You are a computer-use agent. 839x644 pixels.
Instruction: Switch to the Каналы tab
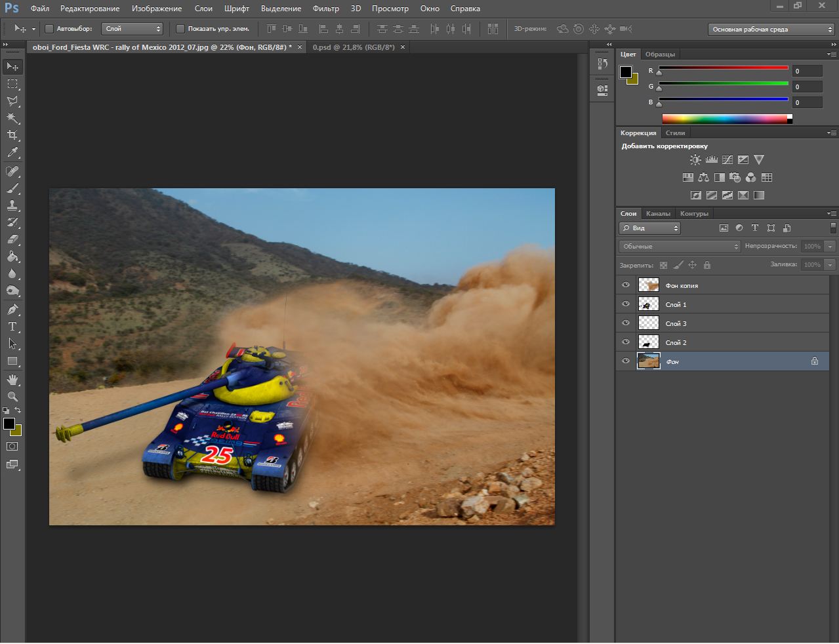[658, 214]
